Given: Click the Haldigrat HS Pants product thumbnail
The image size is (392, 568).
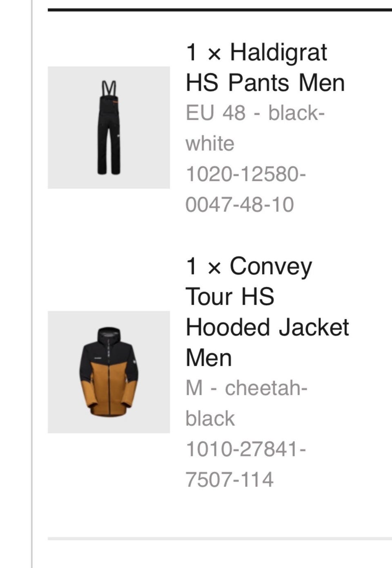Looking at the screenshot, I should click(x=109, y=127).
